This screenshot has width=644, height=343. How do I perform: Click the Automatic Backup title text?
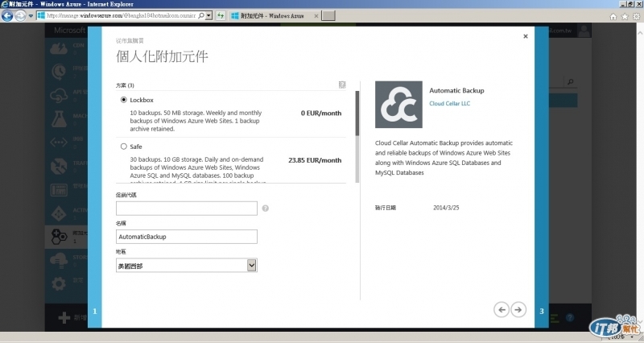pyautogui.click(x=456, y=90)
